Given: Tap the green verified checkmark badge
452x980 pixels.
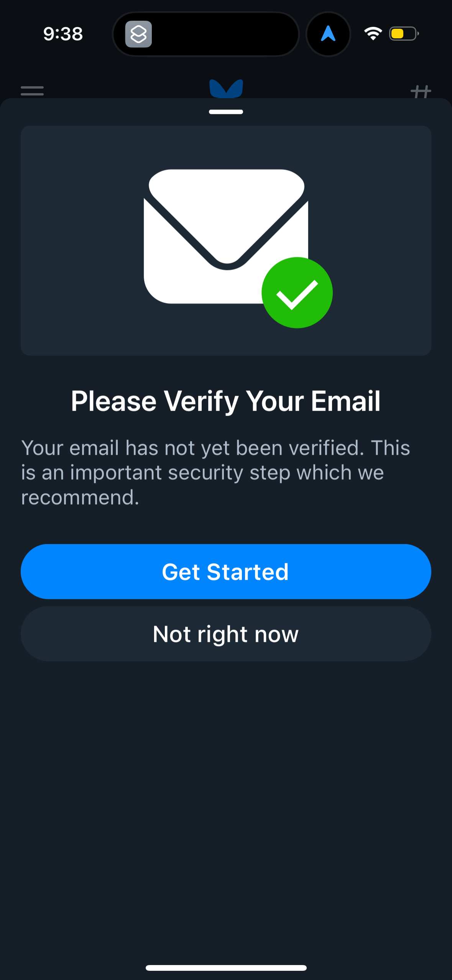Looking at the screenshot, I should pos(297,292).
